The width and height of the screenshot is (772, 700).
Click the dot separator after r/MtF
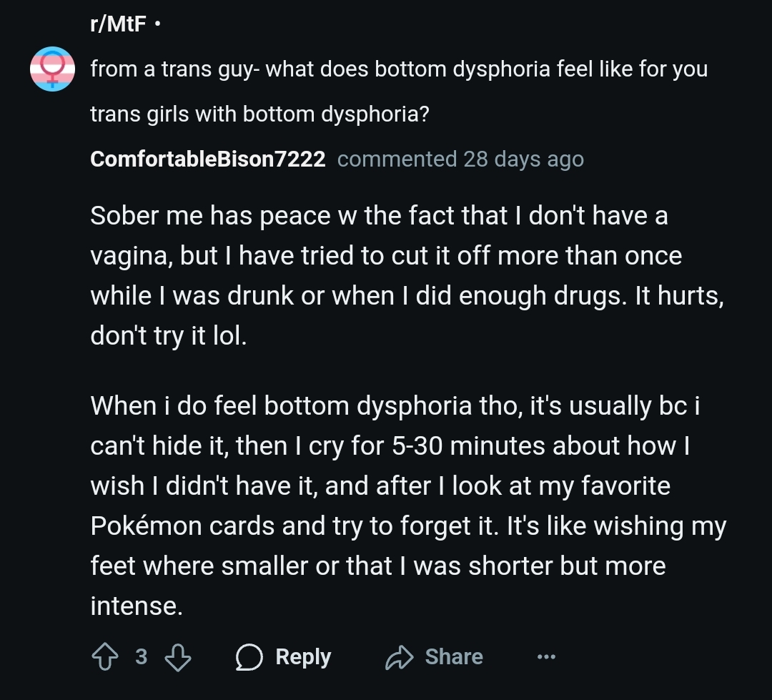(157, 24)
